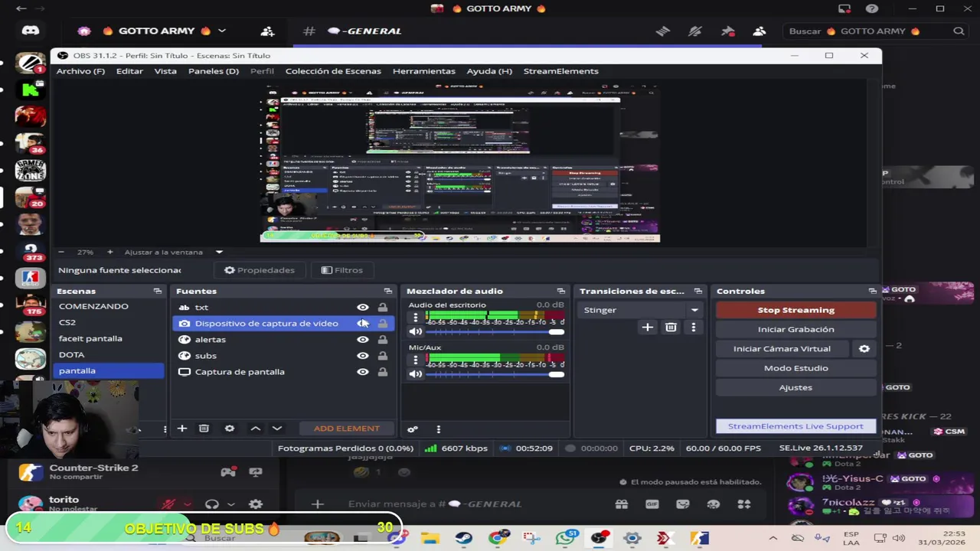Screen dimensions: 980x551
Task: Open Discord direct messages home icon
Action: pos(31,31)
